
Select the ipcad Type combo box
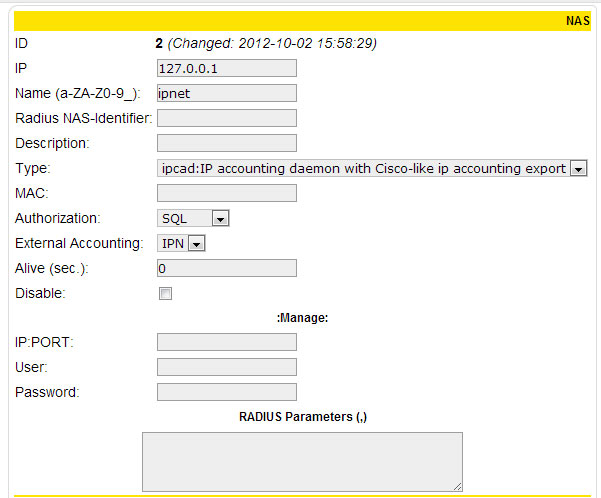[372, 168]
